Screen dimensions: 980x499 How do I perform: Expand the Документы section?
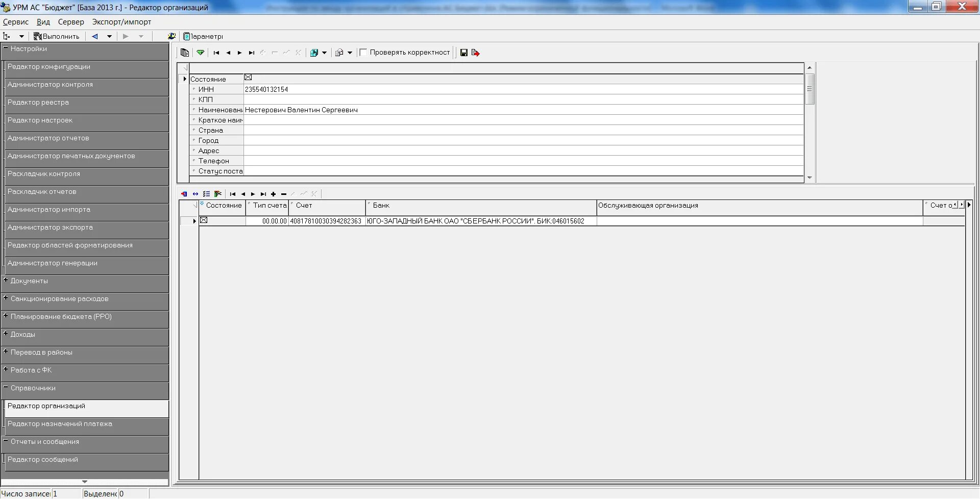[6, 280]
